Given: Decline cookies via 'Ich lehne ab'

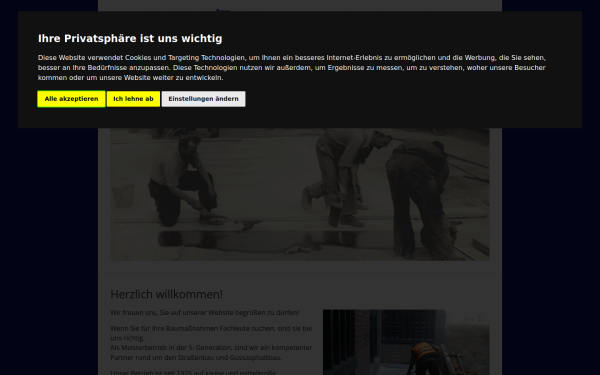Looking at the screenshot, I should 133,99.
